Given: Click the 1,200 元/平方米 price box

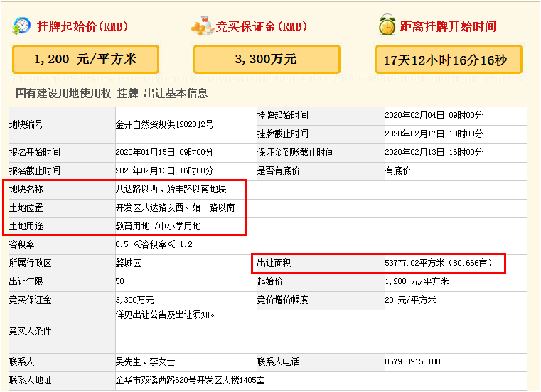Looking at the screenshot, I should [x=85, y=60].
